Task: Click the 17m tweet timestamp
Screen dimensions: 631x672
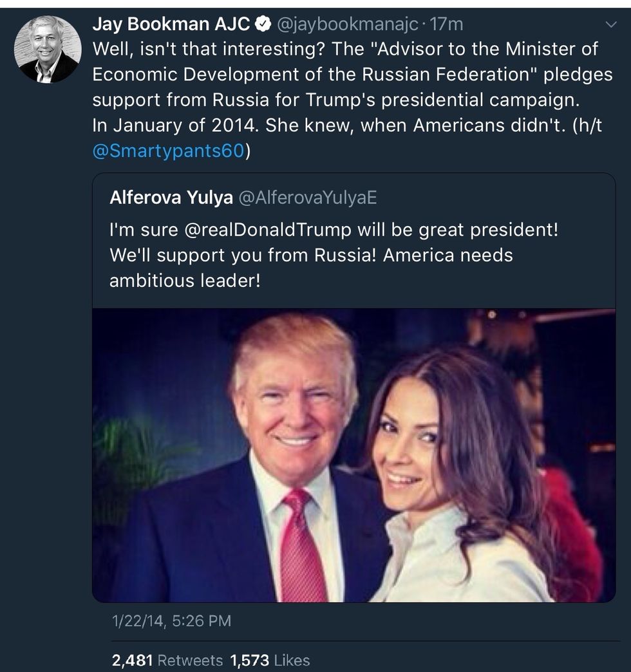Action: (x=447, y=25)
